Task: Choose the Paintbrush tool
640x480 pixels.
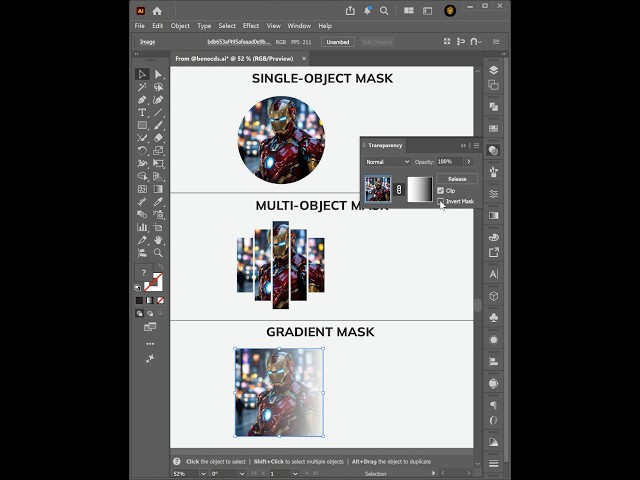Action: pyautogui.click(x=158, y=125)
